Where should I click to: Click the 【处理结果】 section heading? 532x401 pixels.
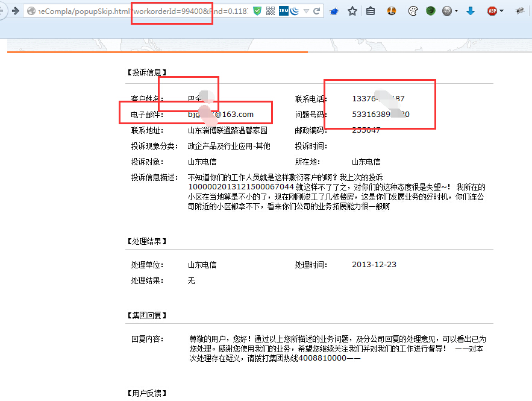tap(146, 241)
